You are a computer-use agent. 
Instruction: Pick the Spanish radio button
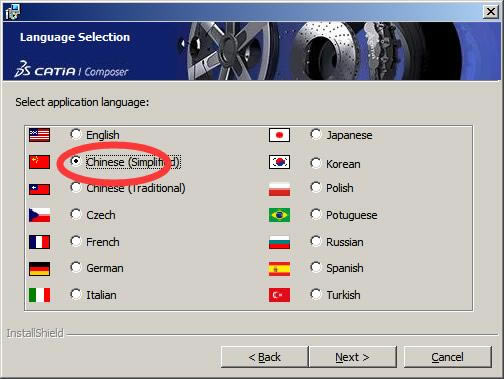(316, 267)
